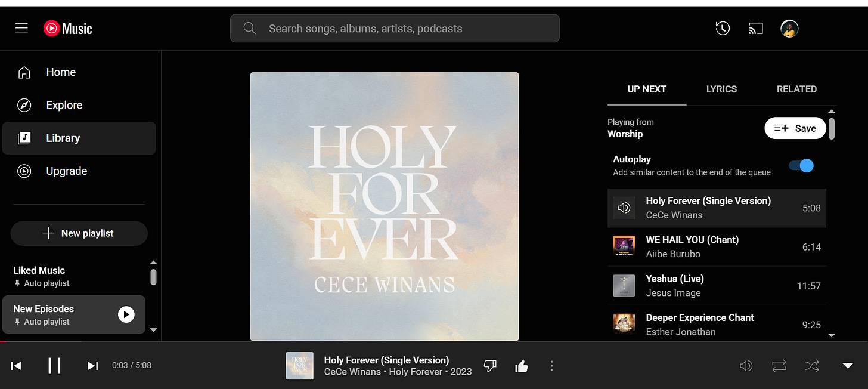Image resolution: width=868 pixels, height=389 pixels.
Task: Open CeCe Winans artist in player bar
Action: point(352,372)
